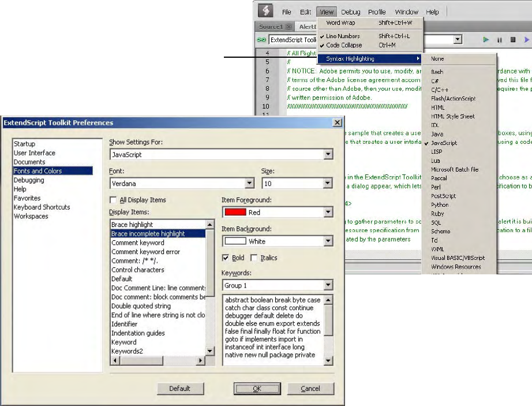Open the Help menu
This screenshot has width=532, height=406.
[x=432, y=12]
